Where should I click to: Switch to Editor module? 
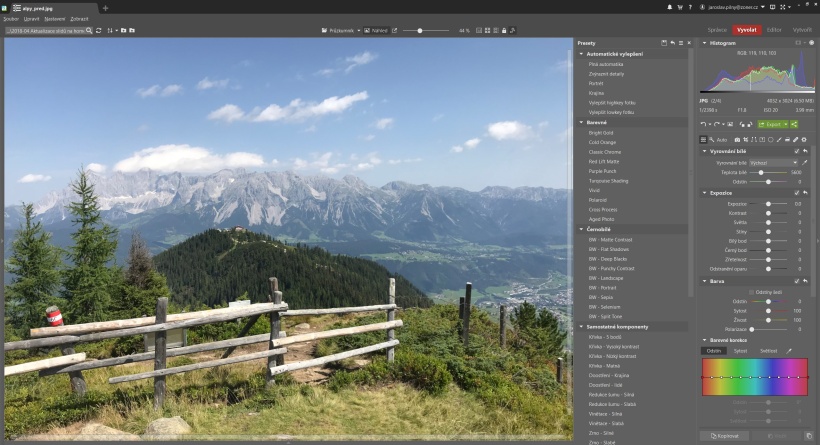pos(774,30)
